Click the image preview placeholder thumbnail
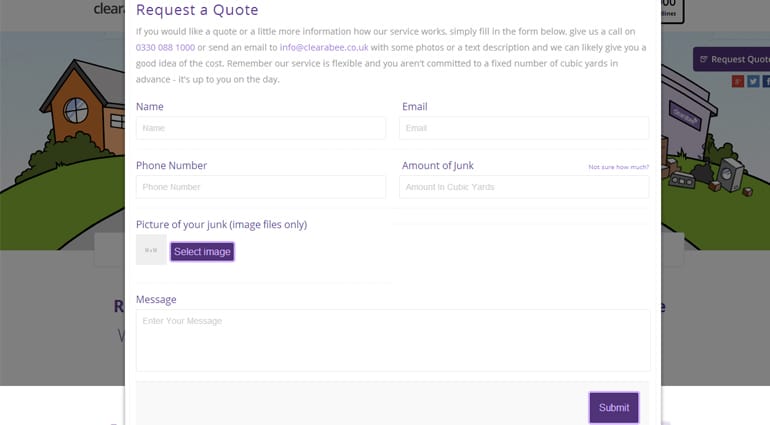The image size is (770, 425). [x=151, y=250]
